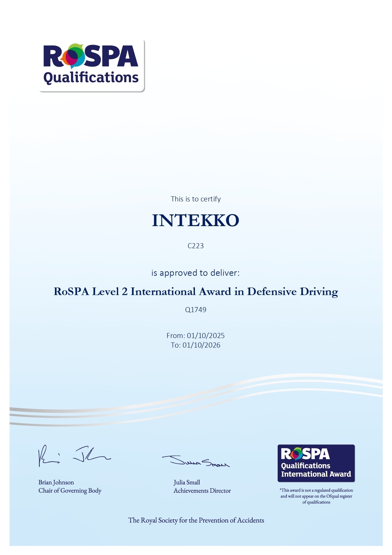Click the centre code C223

196,246
